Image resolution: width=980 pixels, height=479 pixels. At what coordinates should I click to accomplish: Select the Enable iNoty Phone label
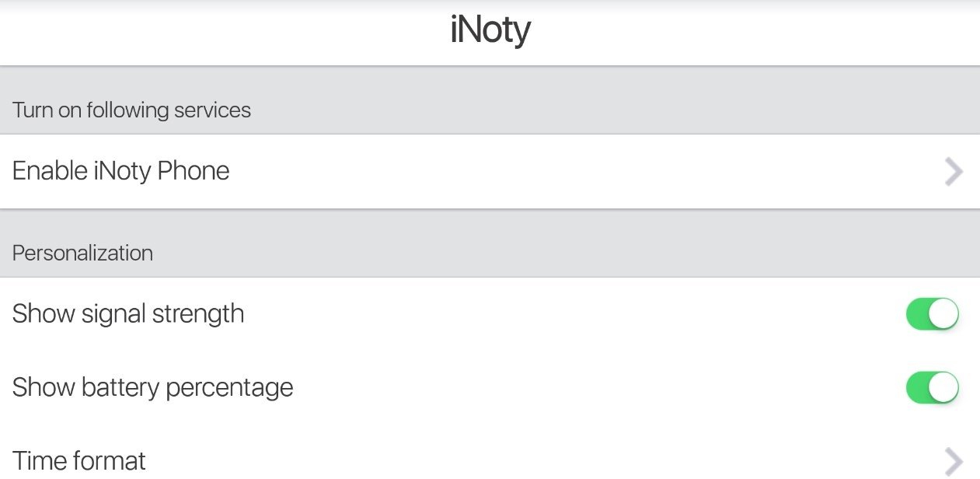point(121,171)
